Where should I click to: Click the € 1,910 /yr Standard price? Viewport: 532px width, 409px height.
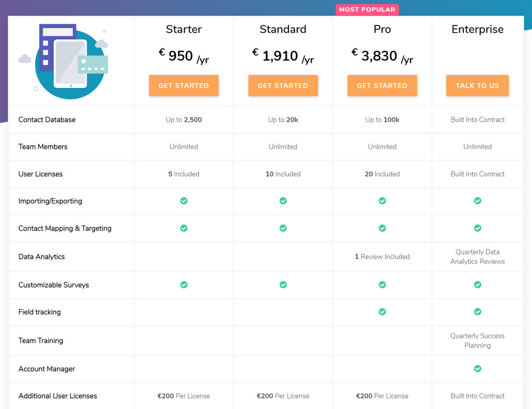(x=283, y=56)
